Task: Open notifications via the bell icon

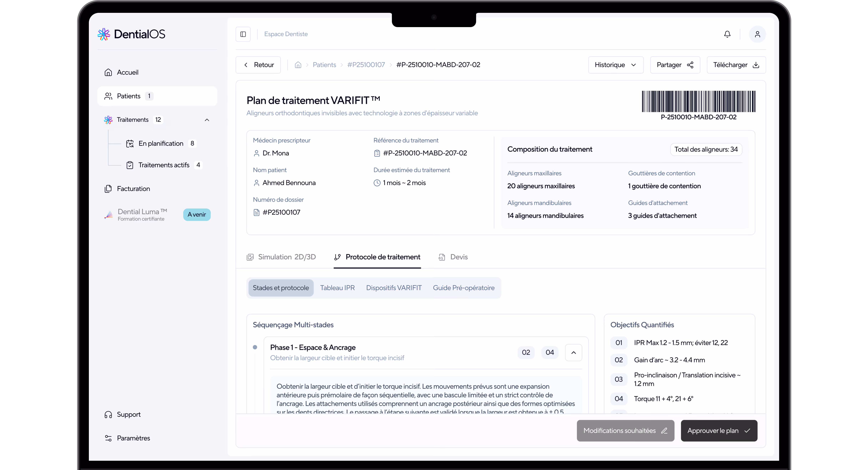Action: click(727, 34)
